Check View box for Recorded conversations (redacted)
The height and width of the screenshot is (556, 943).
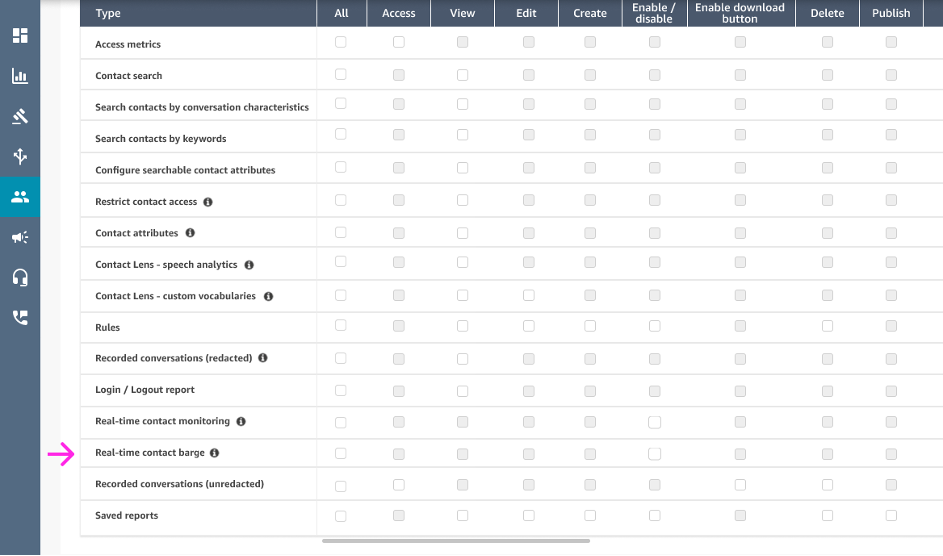coord(462,359)
